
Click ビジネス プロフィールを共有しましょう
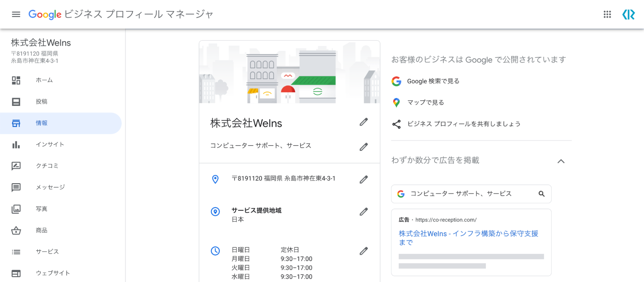point(464,124)
